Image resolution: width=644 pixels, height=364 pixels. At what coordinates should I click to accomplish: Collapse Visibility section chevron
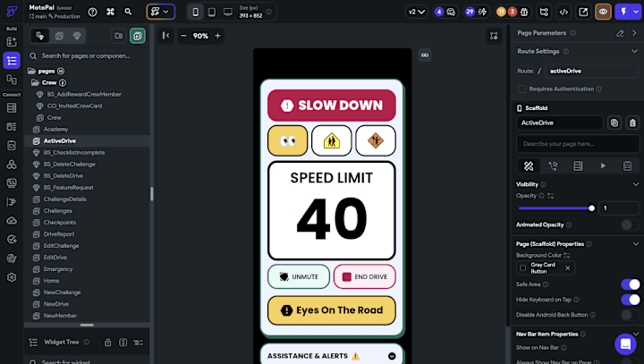click(635, 184)
